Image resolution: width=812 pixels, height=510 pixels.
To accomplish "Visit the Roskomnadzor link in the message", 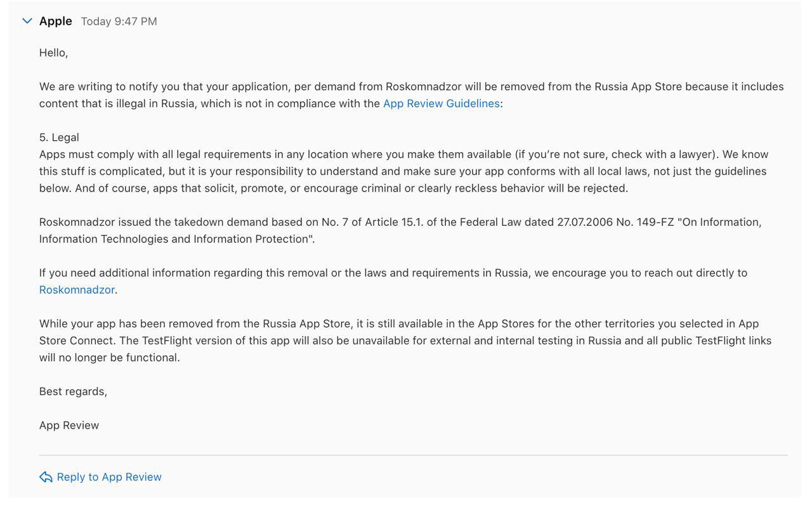I will tap(76, 289).
